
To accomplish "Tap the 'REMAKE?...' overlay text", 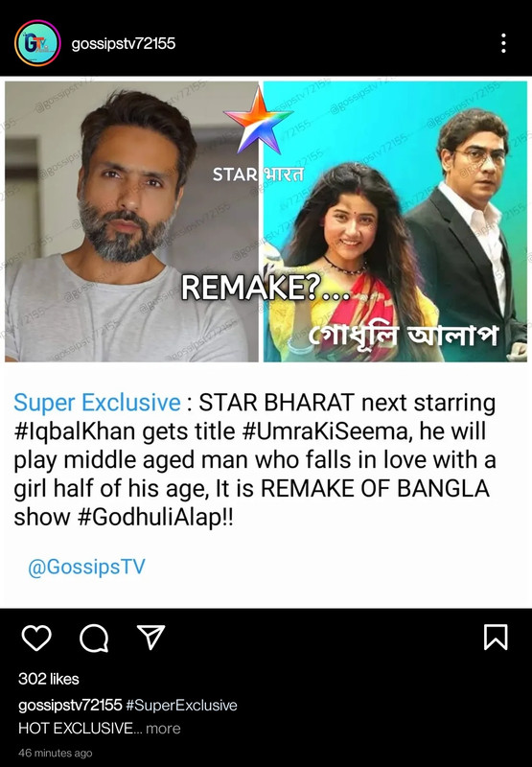I will tap(266, 287).
